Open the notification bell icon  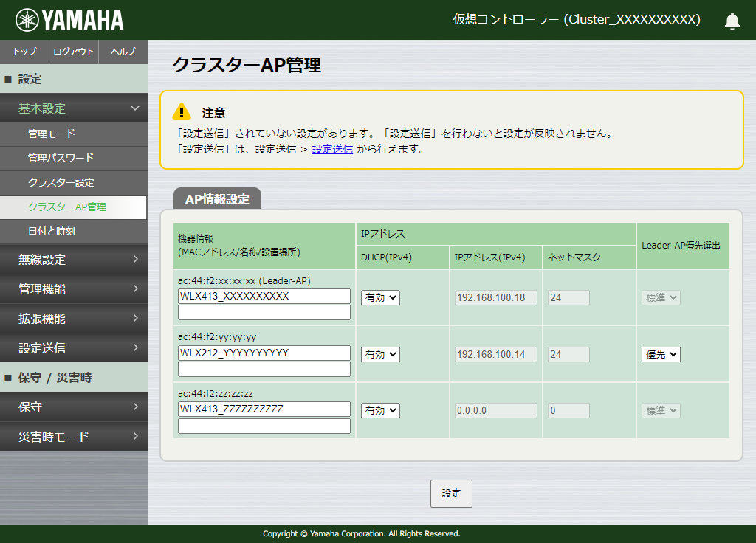[732, 21]
